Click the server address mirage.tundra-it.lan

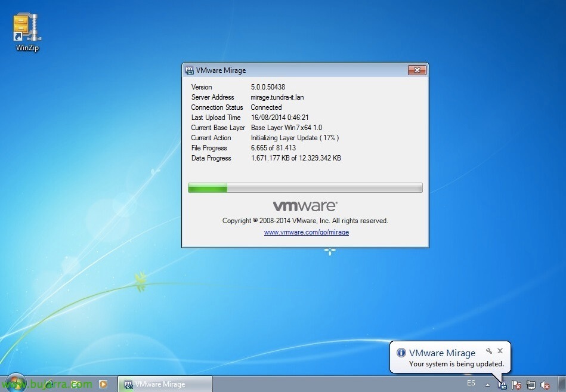click(x=277, y=97)
